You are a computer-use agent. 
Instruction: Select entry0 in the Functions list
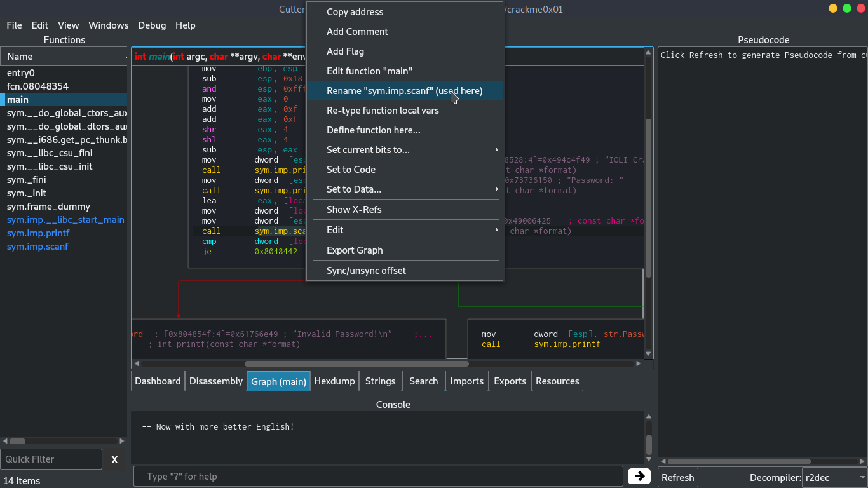tap(25, 72)
